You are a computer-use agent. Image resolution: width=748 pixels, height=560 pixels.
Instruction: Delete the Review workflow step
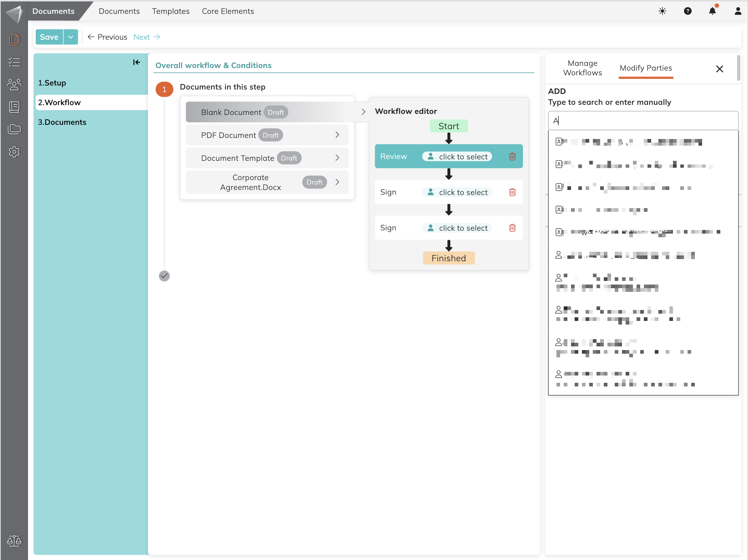click(x=512, y=156)
